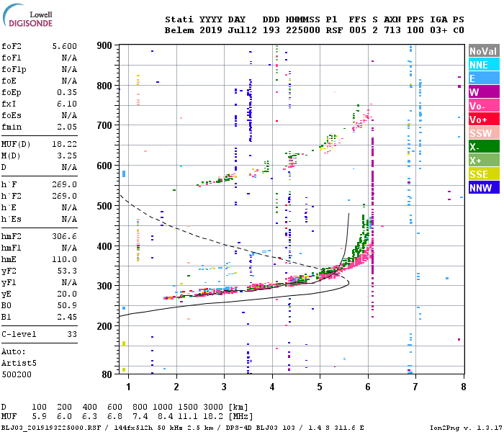504x432 pixels.
Task: Click the foEp value 0.35
Action: pyautogui.click(x=67, y=93)
